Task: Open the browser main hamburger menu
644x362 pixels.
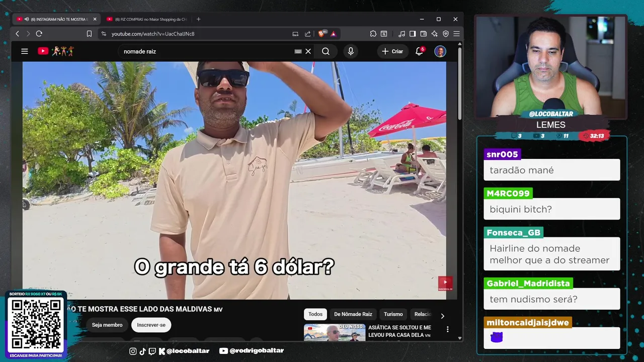Action: [456, 34]
